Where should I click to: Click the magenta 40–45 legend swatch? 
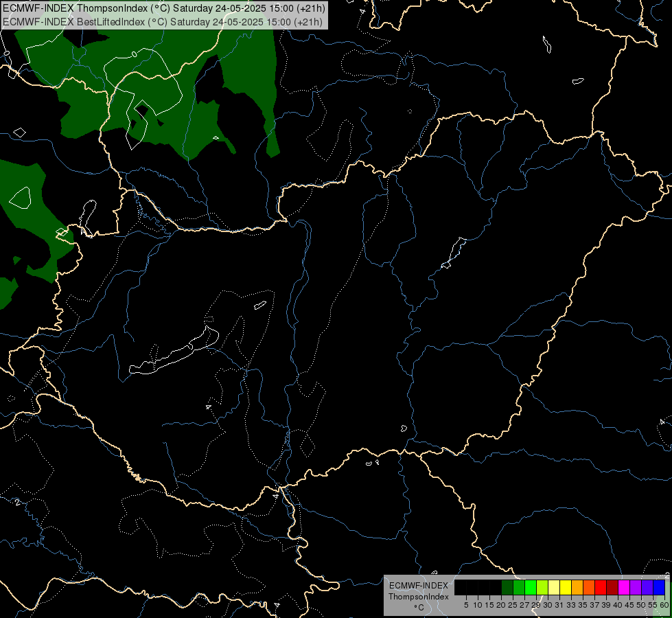[x=624, y=588]
